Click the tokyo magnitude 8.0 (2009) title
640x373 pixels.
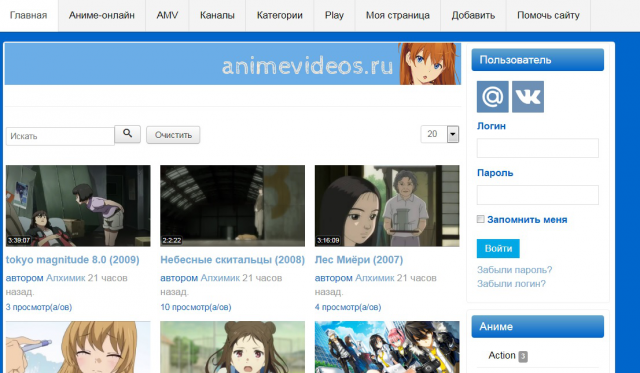73,260
